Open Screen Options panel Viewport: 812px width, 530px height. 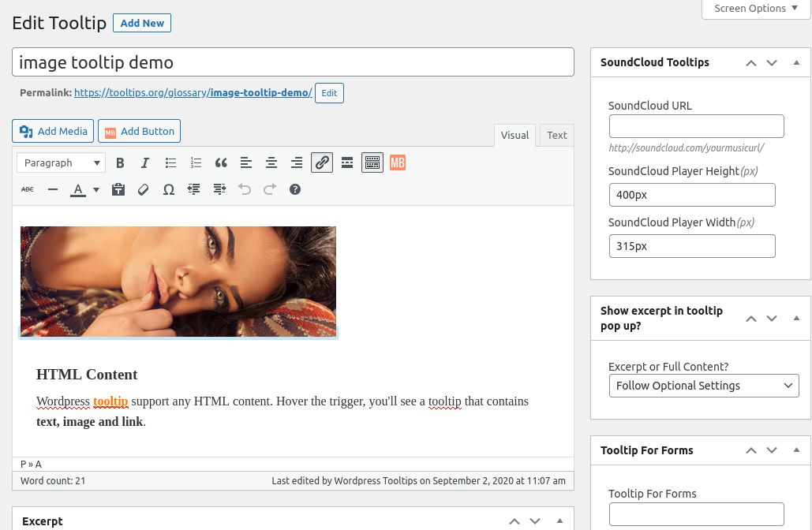756,9
